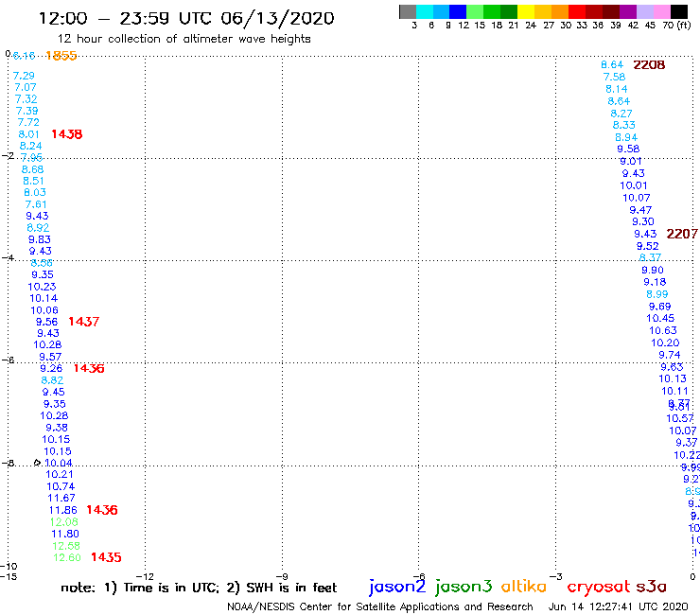Click timestamp 'Jun 14 12:27:41 UTC 2020'
700x615 pixels.
(618, 606)
